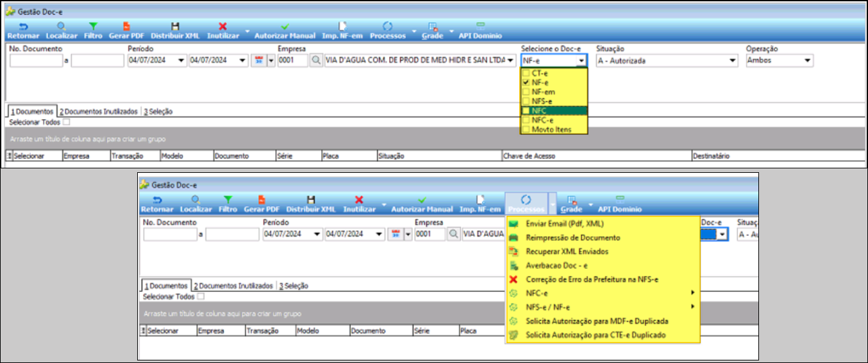The image size is (868, 363).
Task: Open the Operação dropdown showing Ambos
Action: 807,60
